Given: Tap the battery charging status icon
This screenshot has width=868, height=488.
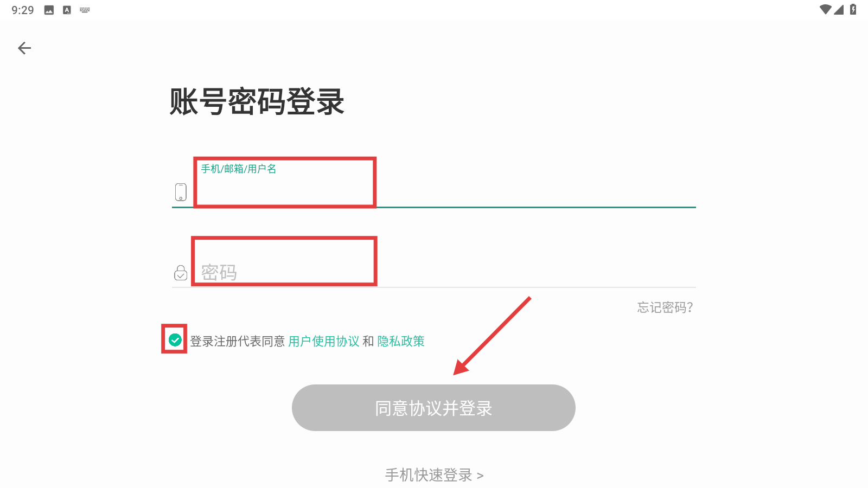Looking at the screenshot, I should pyautogui.click(x=853, y=9).
